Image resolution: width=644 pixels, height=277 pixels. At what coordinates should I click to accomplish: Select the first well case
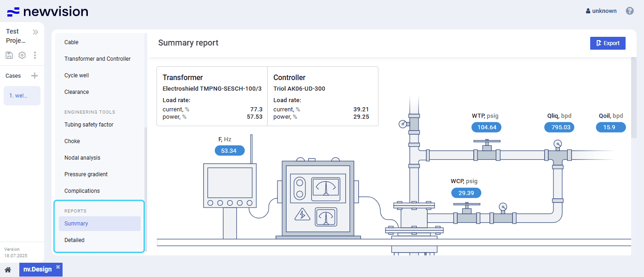22,96
